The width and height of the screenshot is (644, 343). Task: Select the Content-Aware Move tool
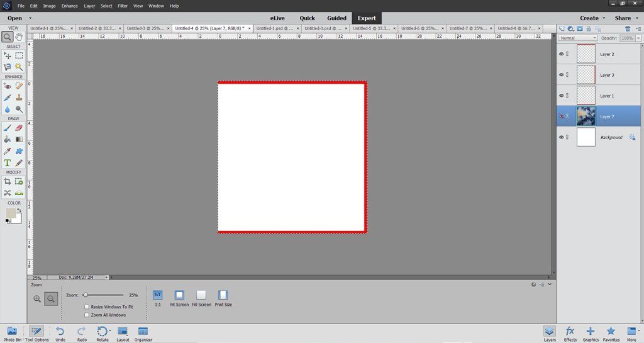pyautogui.click(x=8, y=193)
